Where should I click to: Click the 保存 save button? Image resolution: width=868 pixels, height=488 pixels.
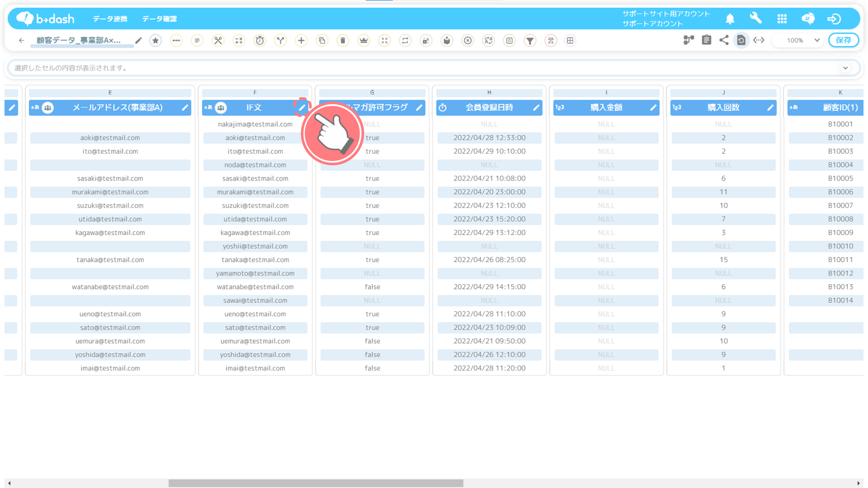point(843,40)
